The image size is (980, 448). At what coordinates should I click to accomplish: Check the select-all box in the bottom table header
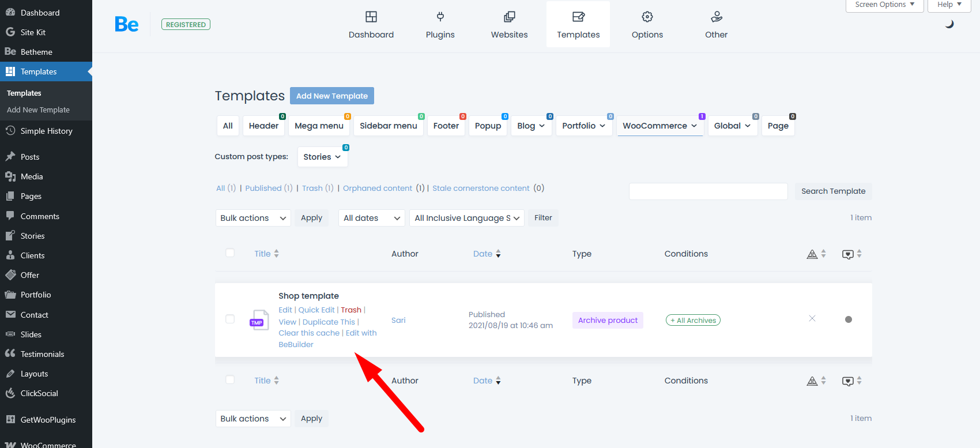point(230,379)
